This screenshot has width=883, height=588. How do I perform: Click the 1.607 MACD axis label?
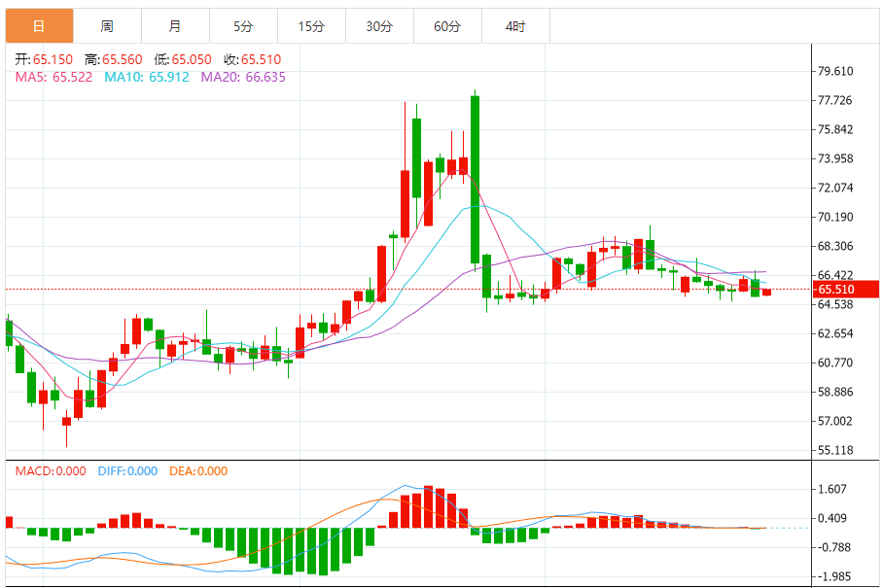tap(835, 490)
